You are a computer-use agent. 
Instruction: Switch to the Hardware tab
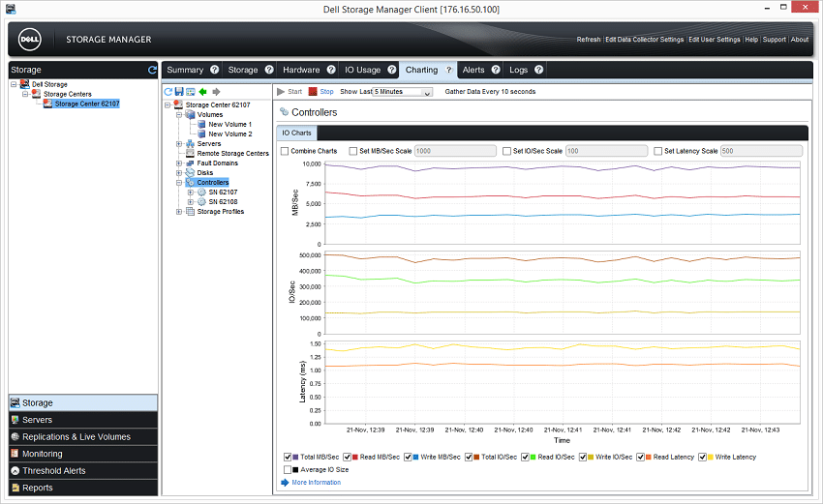coord(301,70)
